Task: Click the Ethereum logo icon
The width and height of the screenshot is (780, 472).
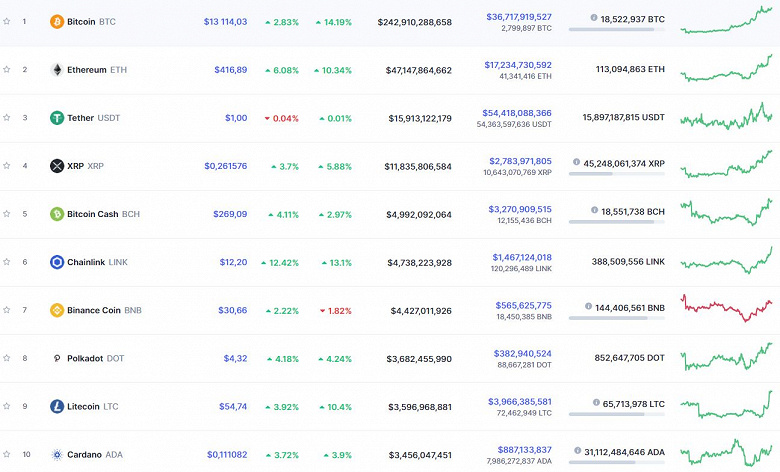Action: pos(57,70)
